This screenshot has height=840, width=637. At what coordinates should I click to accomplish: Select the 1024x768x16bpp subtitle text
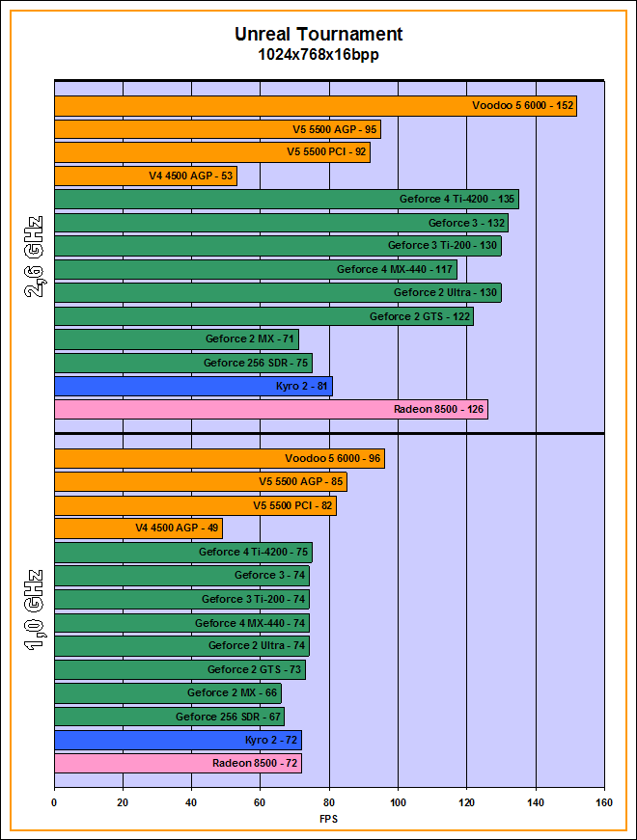pyautogui.click(x=318, y=56)
